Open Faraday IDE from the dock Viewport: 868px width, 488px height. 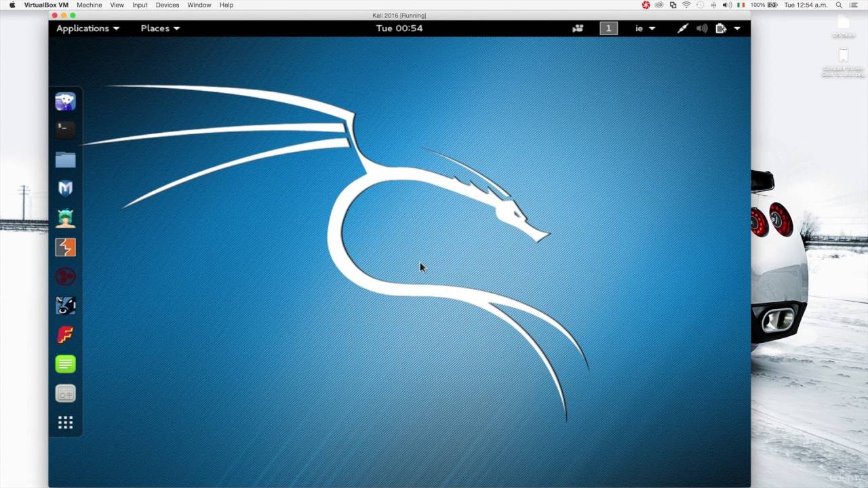click(x=65, y=335)
